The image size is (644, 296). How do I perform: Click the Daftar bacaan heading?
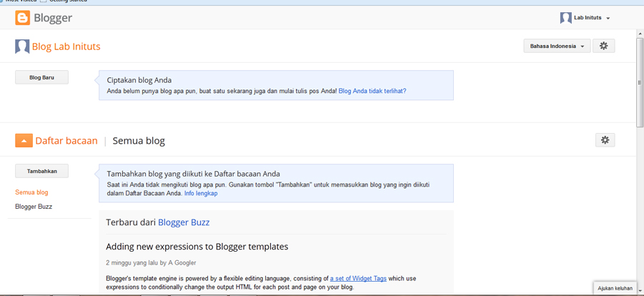pyautogui.click(x=66, y=141)
